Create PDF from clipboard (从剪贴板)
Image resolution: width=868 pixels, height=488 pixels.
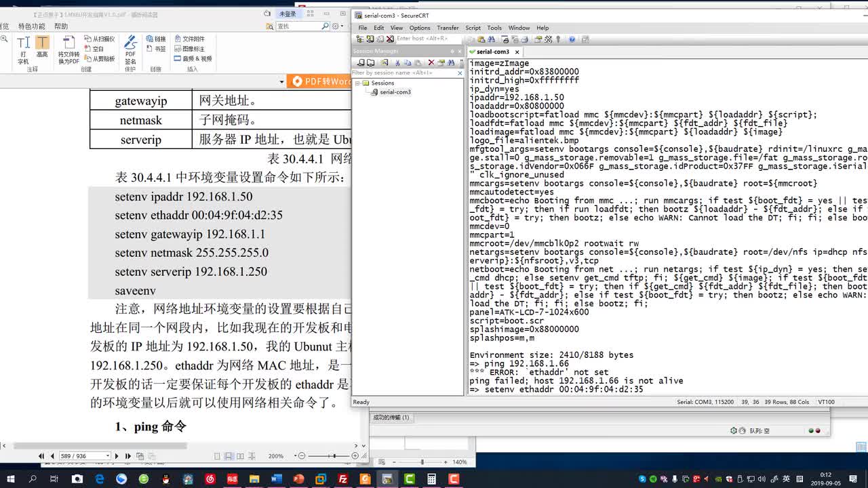pyautogui.click(x=99, y=58)
